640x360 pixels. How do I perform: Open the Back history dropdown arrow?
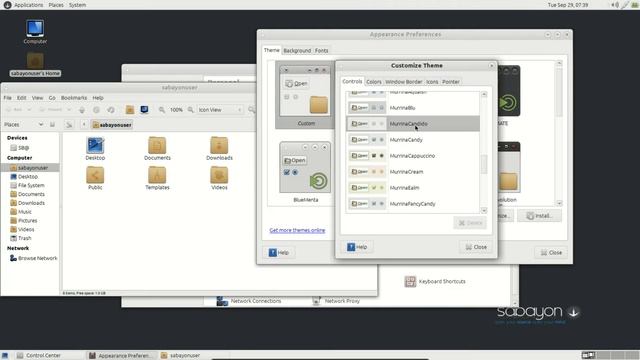[x=29, y=110]
